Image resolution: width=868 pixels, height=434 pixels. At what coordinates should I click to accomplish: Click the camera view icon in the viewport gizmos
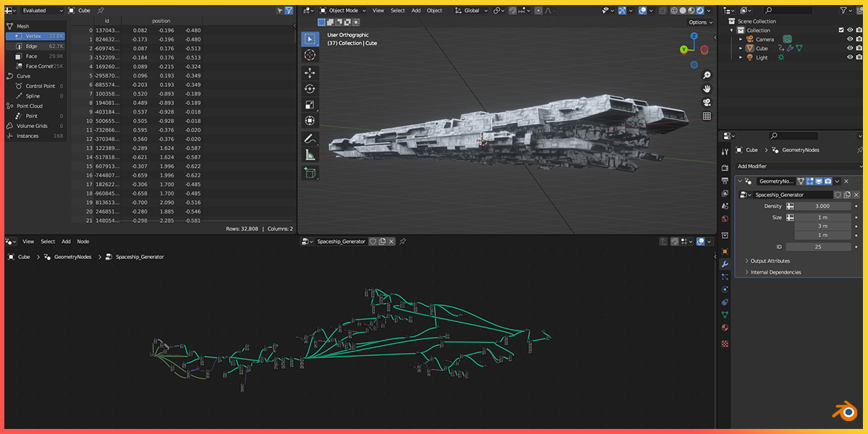(x=707, y=102)
